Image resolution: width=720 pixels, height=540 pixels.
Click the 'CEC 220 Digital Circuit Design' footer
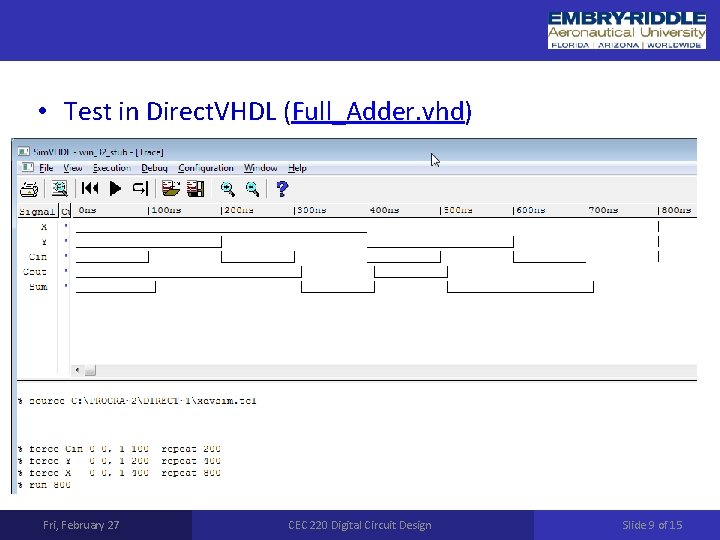[360, 525]
